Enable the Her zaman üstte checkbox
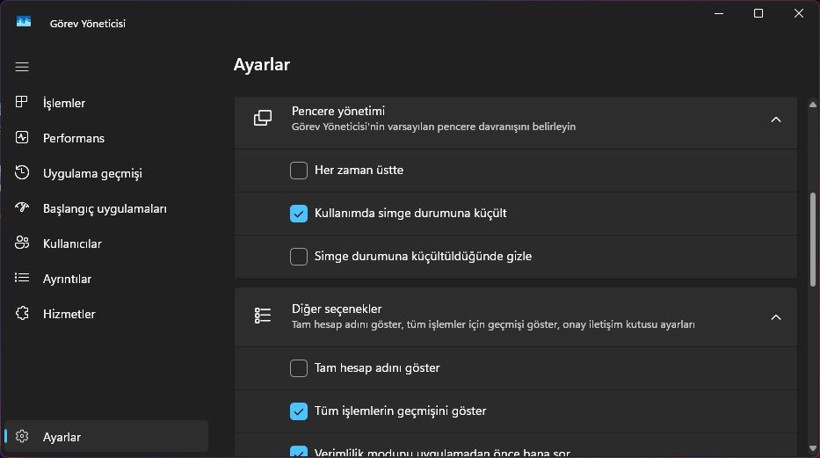This screenshot has width=820, height=458. 299,170
